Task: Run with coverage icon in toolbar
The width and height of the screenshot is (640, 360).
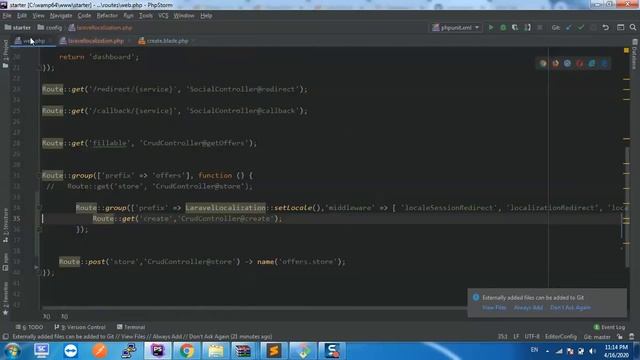Action: (x=515, y=27)
